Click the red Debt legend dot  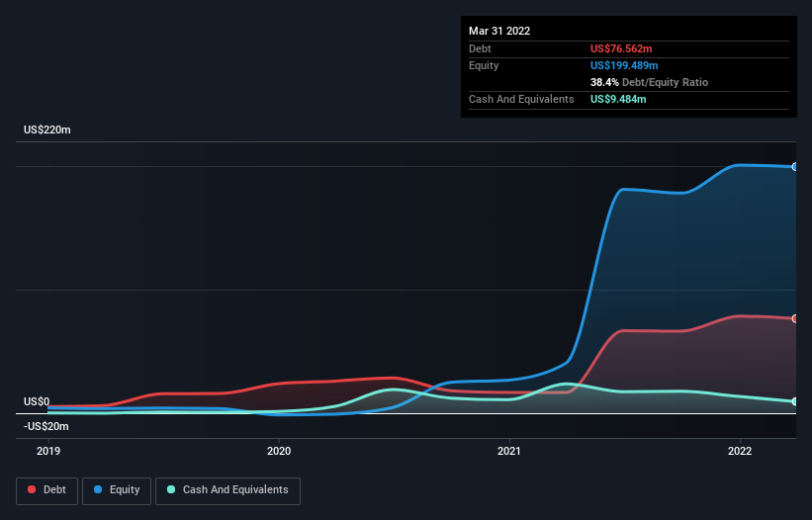pos(32,489)
